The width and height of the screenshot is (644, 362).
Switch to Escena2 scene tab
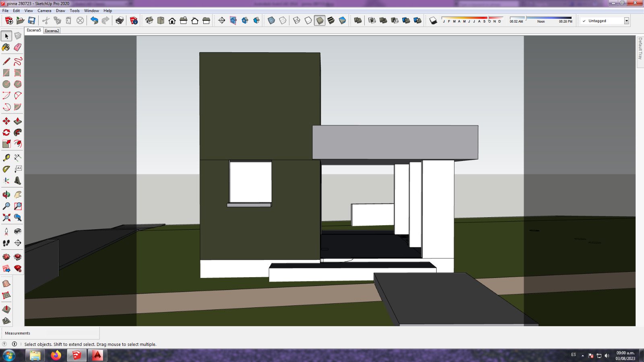[x=52, y=31]
